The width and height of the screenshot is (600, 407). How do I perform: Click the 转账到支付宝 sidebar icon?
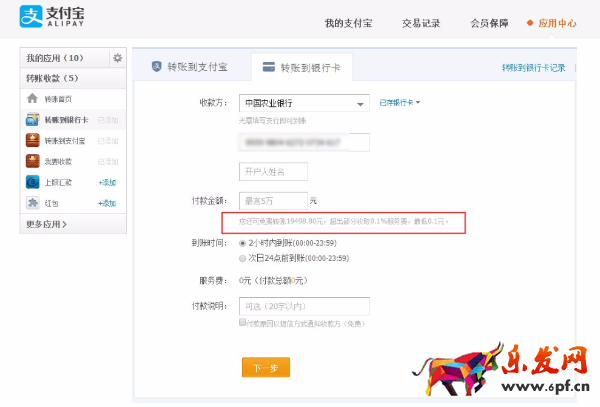pyautogui.click(x=33, y=140)
